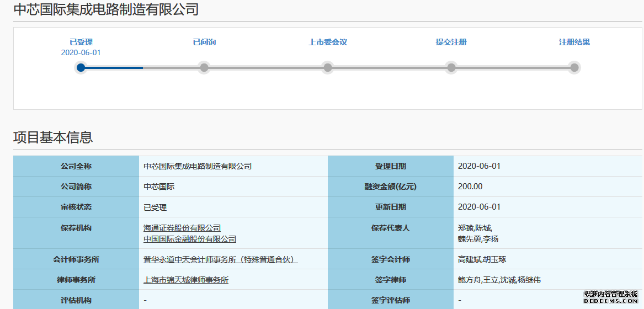Click the 项目基本信息 section heading
This screenshot has width=644, height=309.
53,137
